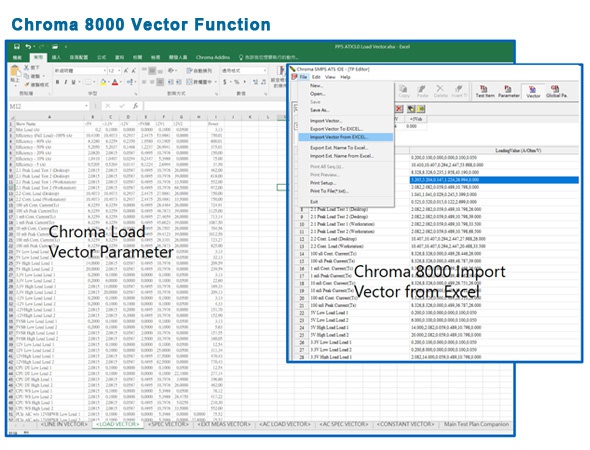The image size is (590, 450).
Task: Switch to the LINE IN VECTOR sheet tab
Action: pos(64,424)
